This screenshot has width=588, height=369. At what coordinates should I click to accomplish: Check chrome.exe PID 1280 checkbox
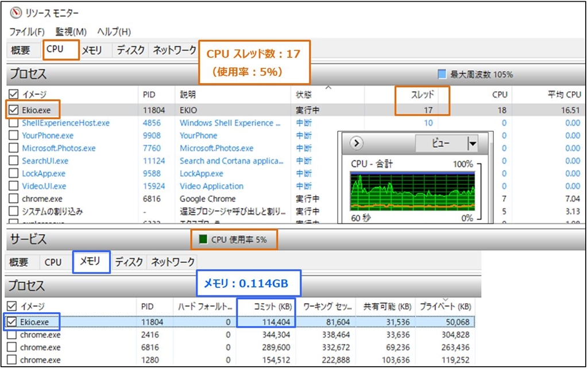coord(12,360)
